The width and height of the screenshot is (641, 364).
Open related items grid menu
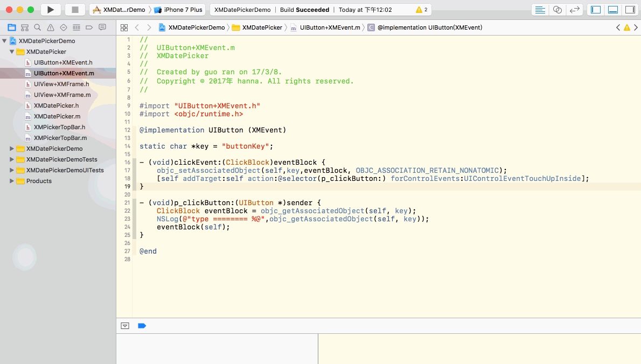tap(124, 27)
